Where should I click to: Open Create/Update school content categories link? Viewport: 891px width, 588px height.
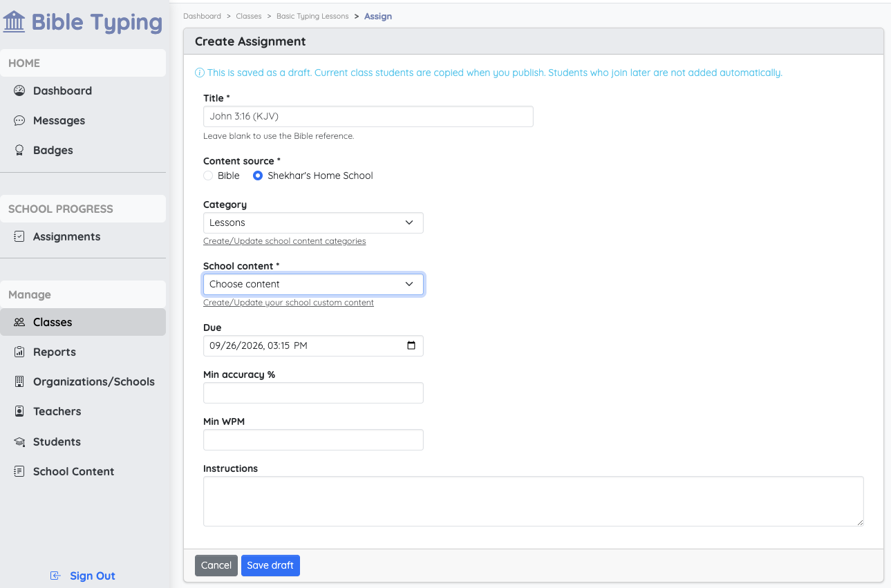pos(285,241)
